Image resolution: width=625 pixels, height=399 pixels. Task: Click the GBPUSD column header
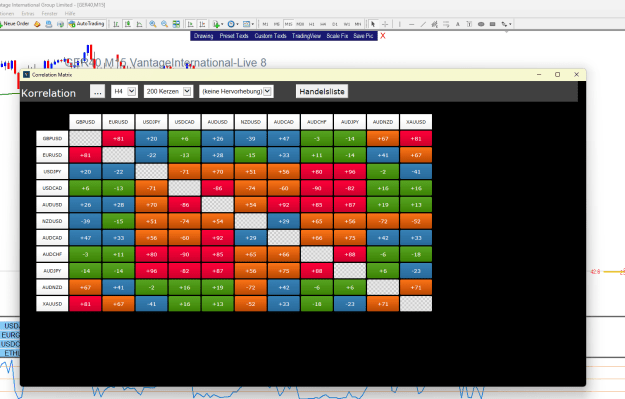click(x=85, y=122)
